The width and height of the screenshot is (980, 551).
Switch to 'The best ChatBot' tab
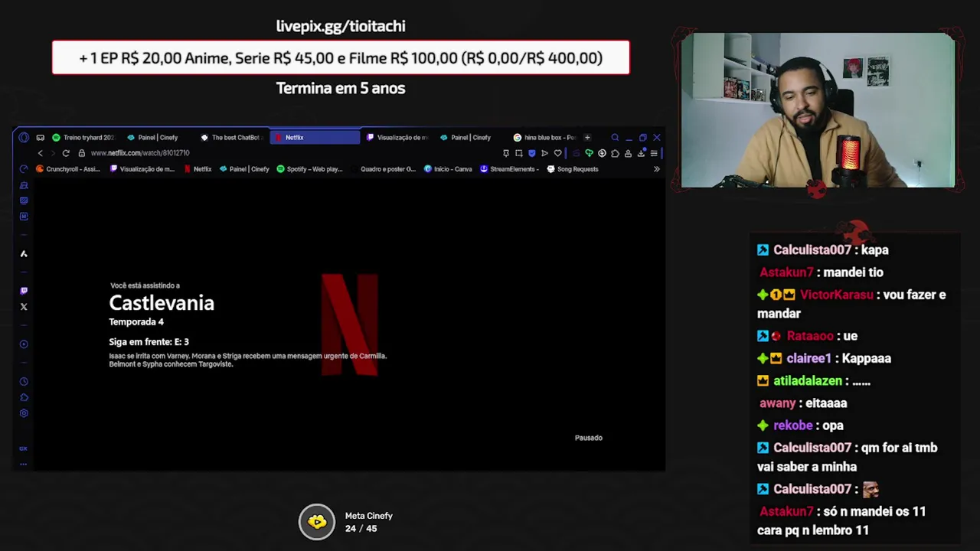(x=231, y=138)
